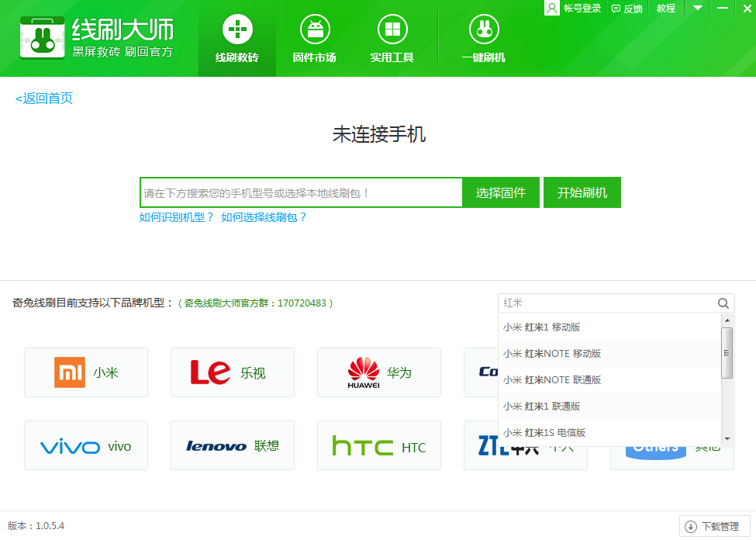The image size is (756, 540).
Task: Open the 如何识别机型 help link
Action: 176,218
